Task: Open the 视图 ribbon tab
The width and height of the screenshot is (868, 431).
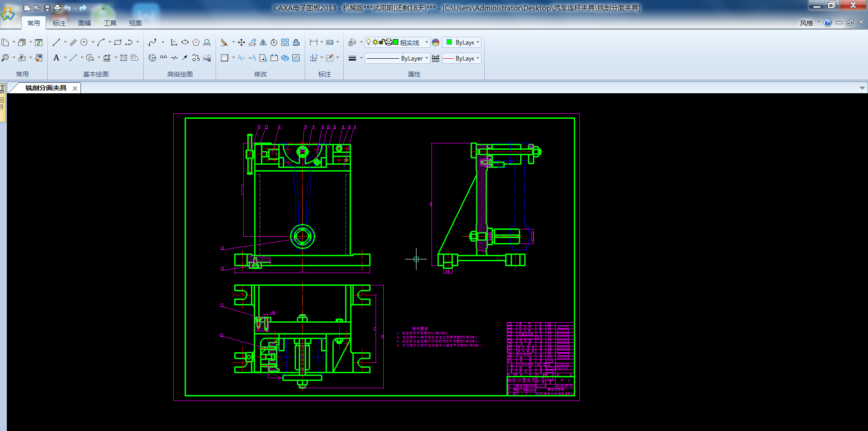Action: [x=135, y=23]
